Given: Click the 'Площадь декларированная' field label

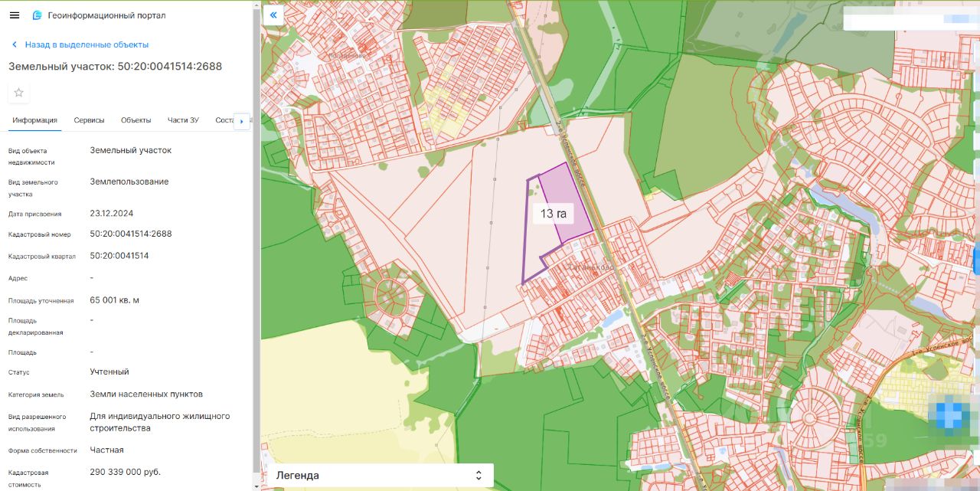Looking at the screenshot, I should point(36,326).
